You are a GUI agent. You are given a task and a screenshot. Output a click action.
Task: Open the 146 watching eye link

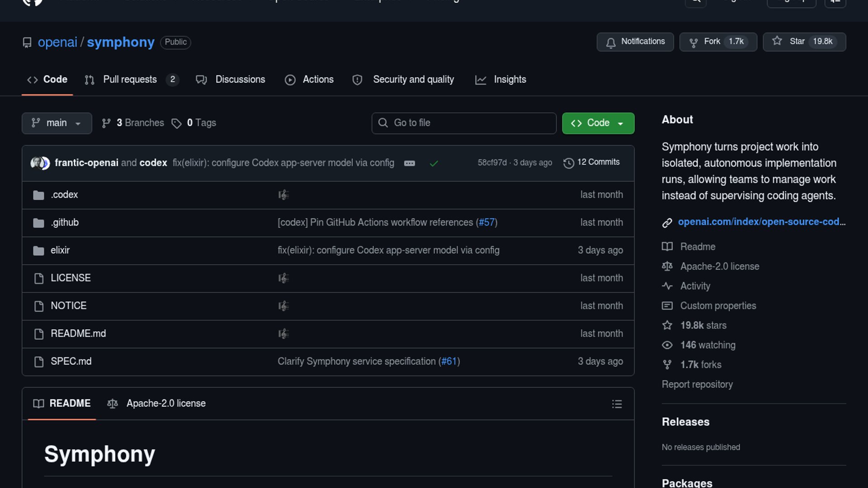pyautogui.click(x=708, y=345)
